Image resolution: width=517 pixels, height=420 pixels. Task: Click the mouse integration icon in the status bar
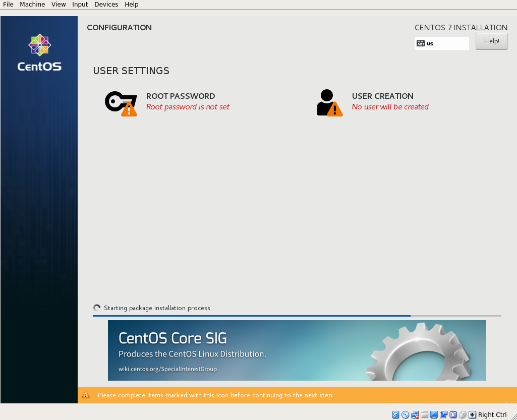click(463, 414)
